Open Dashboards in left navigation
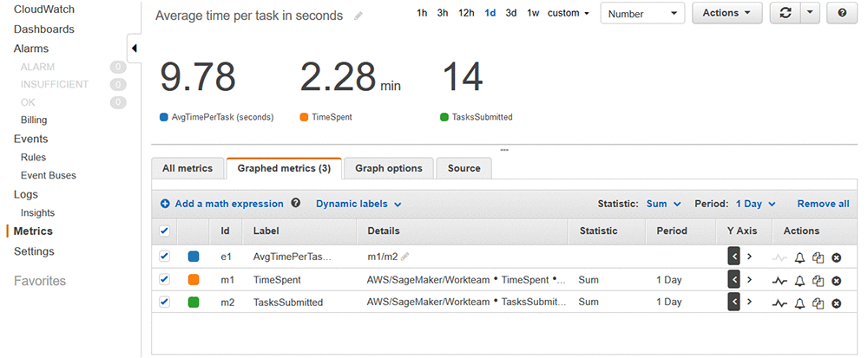 tap(44, 29)
